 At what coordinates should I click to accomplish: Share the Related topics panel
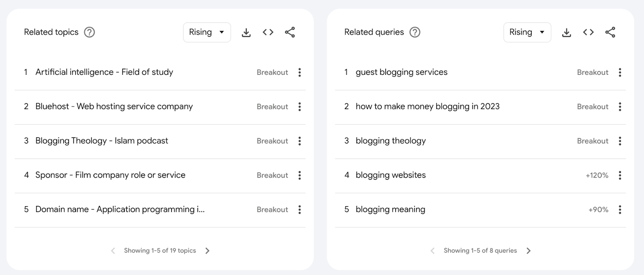click(x=290, y=32)
